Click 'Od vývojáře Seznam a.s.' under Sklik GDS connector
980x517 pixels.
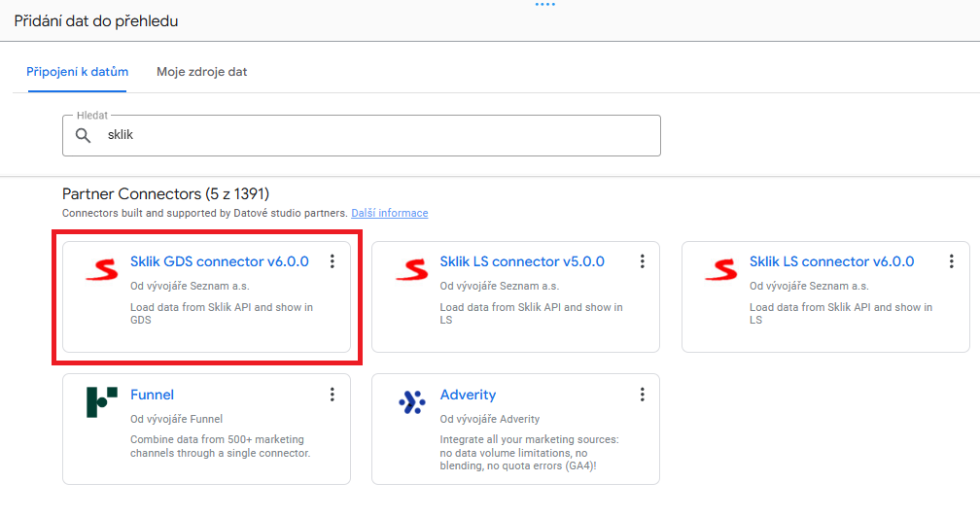click(190, 286)
